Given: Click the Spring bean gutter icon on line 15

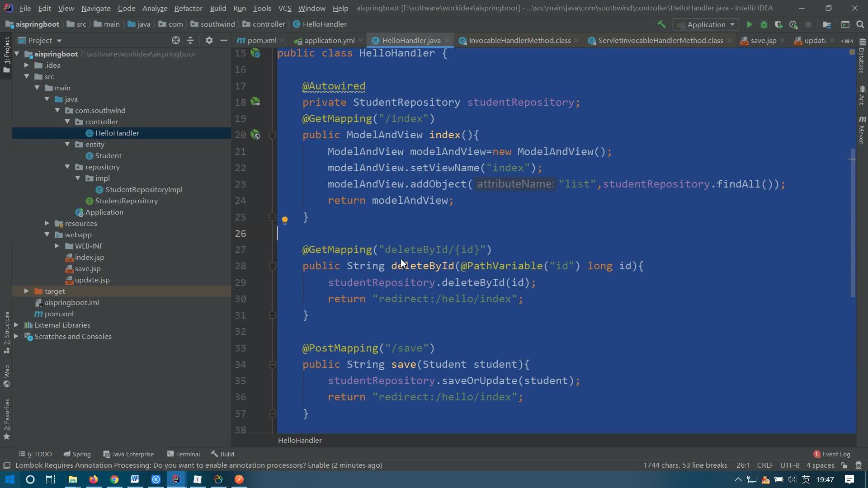Looking at the screenshot, I should [x=255, y=53].
